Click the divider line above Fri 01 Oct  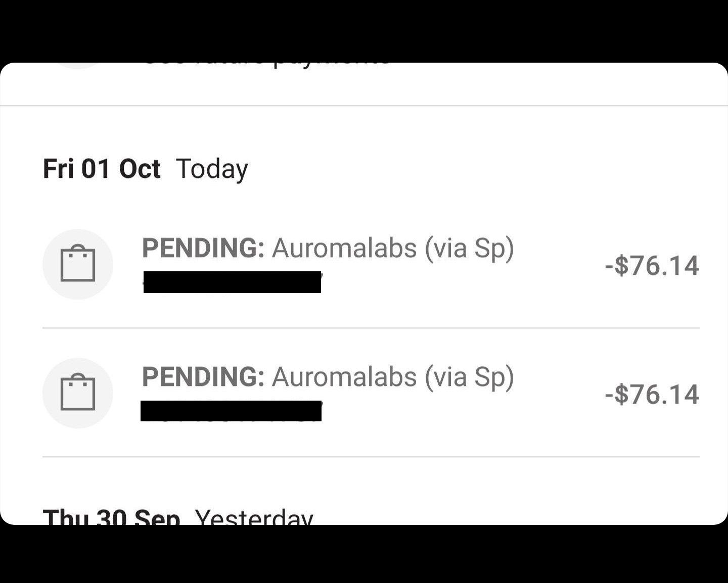[364, 106]
